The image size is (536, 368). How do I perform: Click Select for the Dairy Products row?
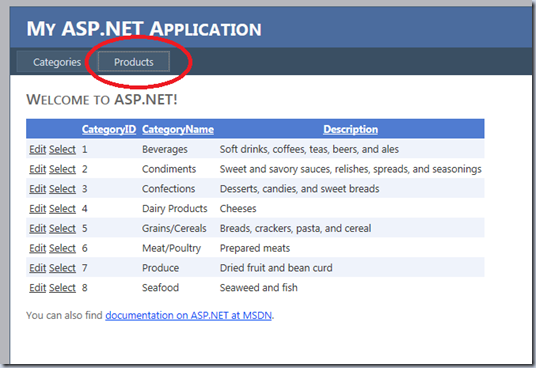coord(62,209)
